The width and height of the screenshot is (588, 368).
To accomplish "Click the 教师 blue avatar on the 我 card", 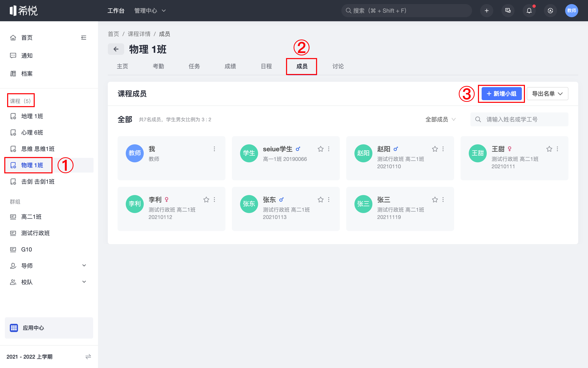I will coord(135,153).
